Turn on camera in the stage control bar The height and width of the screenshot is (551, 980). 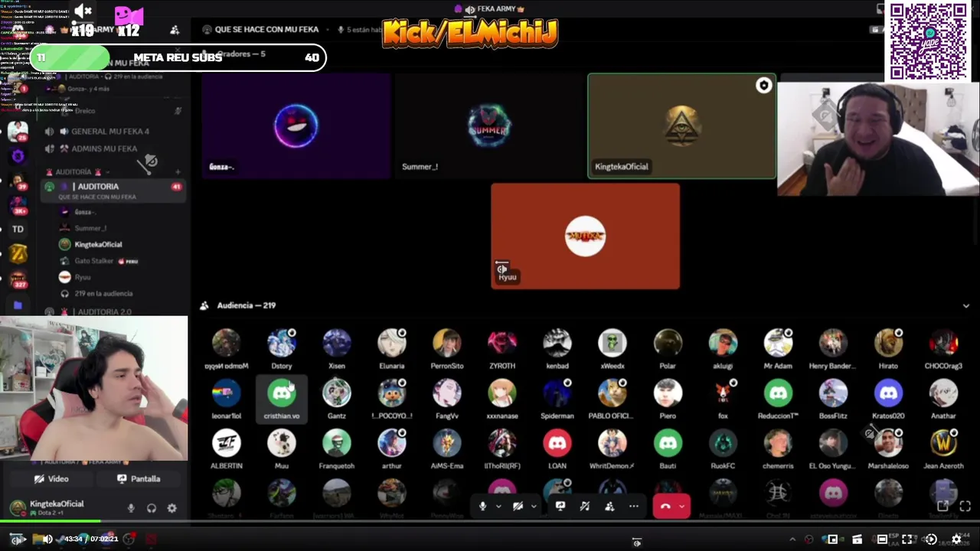pyautogui.click(x=518, y=506)
